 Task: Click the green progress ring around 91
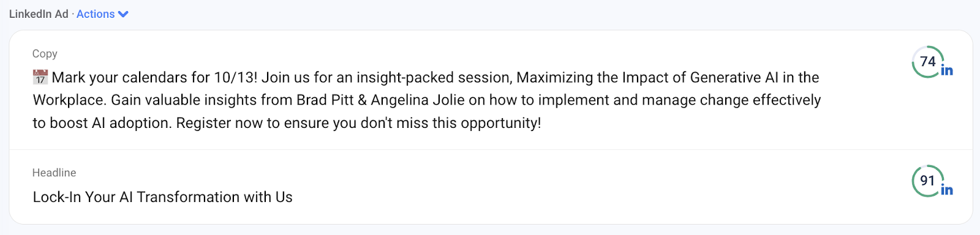pyautogui.click(x=927, y=181)
